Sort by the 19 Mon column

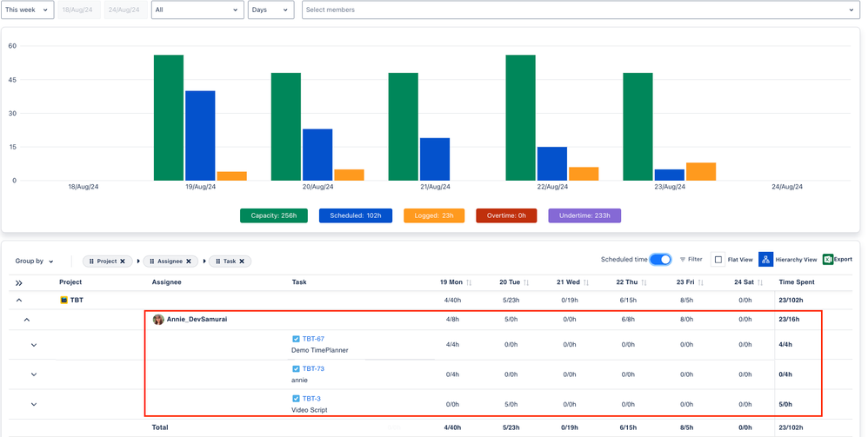tap(469, 283)
